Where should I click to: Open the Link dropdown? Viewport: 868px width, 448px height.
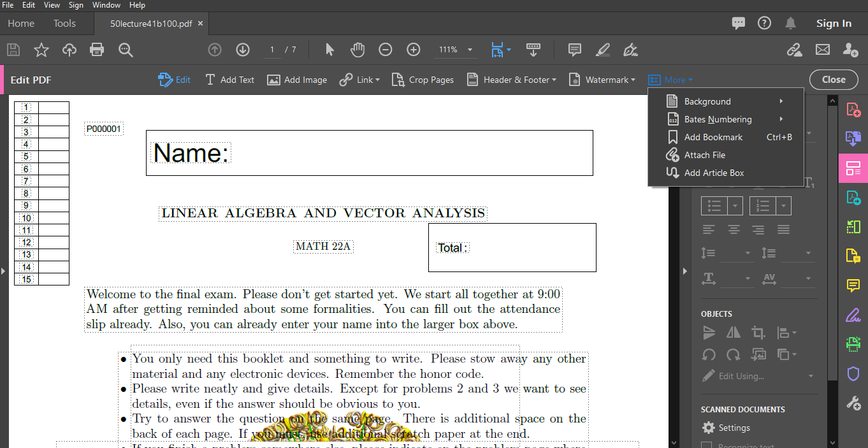click(x=359, y=80)
